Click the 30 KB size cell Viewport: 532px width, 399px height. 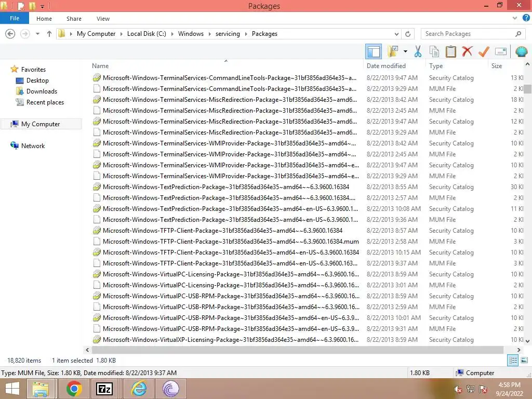pos(517,187)
